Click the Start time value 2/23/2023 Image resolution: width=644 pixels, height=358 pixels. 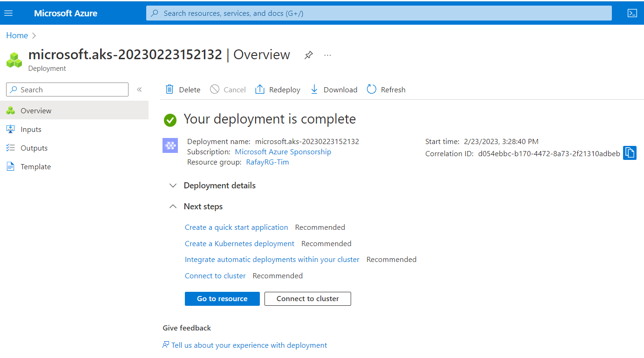pyautogui.click(x=501, y=142)
